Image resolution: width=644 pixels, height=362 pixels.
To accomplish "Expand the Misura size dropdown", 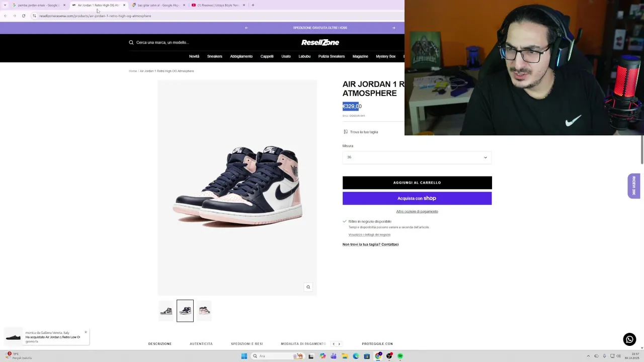I will coord(417,157).
